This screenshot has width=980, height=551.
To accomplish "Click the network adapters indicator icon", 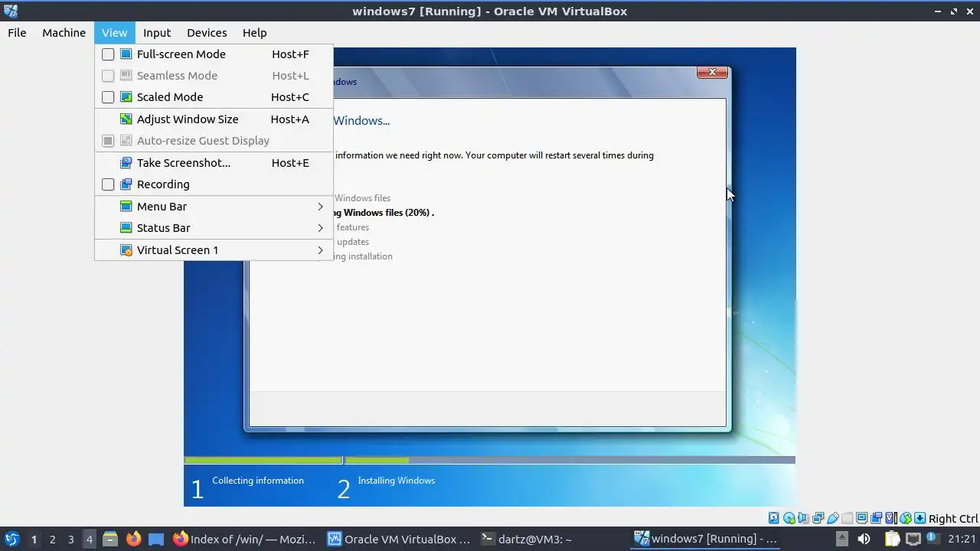I will [x=818, y=518].
